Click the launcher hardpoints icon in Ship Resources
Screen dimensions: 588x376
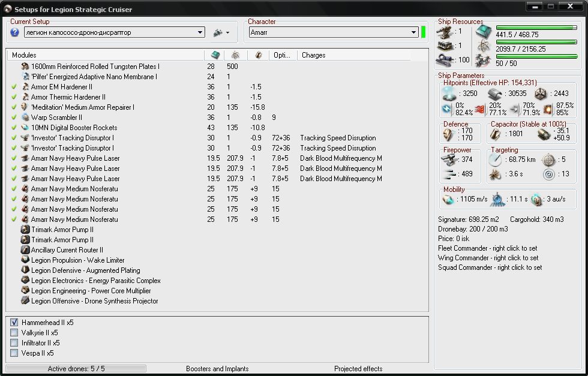click(445, 46)
